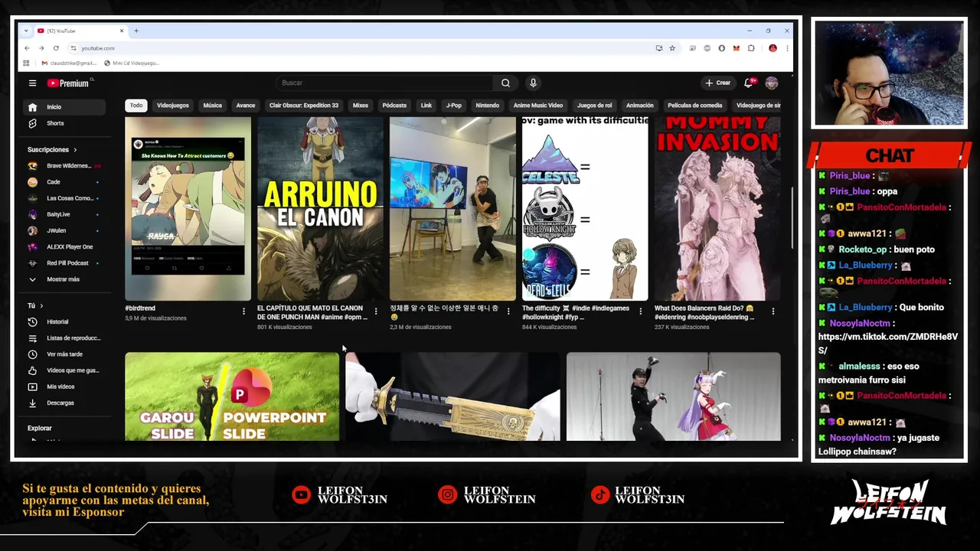
Task: Open Vídeos que me gustan sidebar item
Action: click(x=64, y=370)
